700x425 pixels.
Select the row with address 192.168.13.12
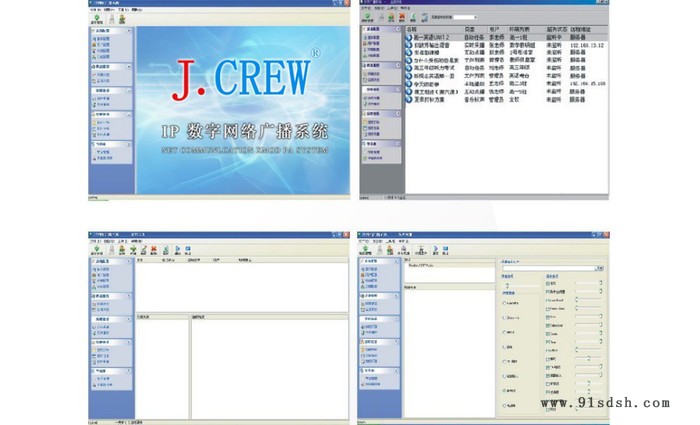click(506, 45)
